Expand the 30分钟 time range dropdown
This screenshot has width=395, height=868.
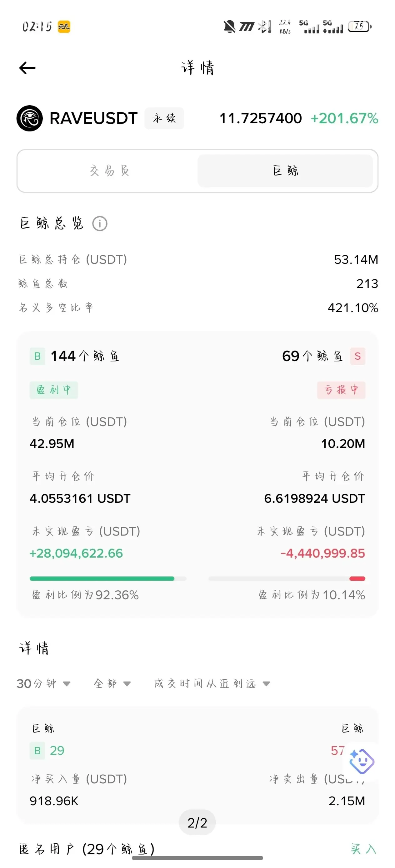[x=43, y=684]
